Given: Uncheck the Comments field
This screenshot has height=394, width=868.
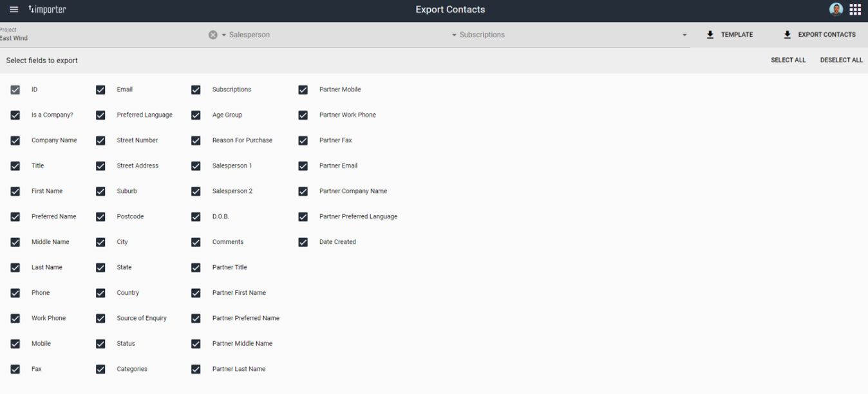Looking at the screenshot, I should tap(196, 242).
